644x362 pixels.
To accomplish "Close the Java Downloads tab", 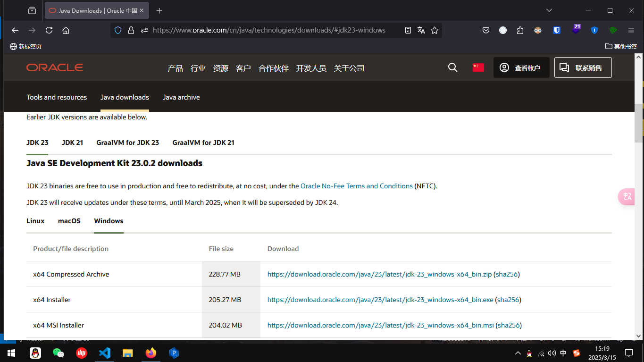I will (142, 10).
